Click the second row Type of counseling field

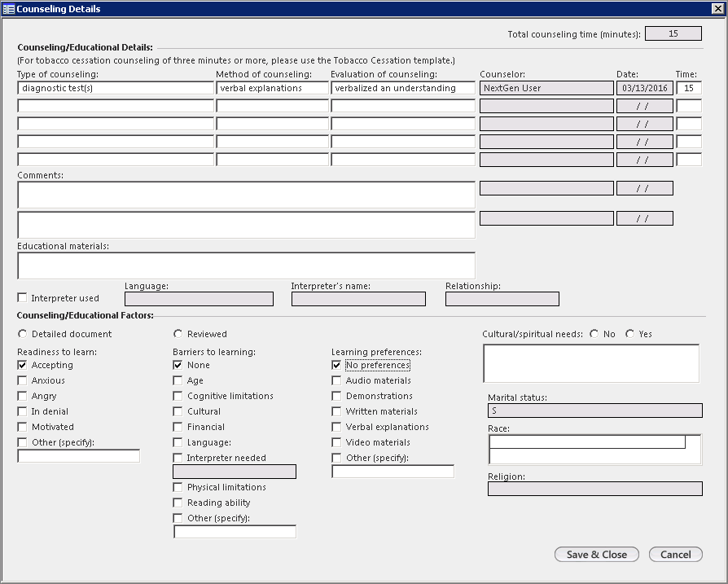116,106
